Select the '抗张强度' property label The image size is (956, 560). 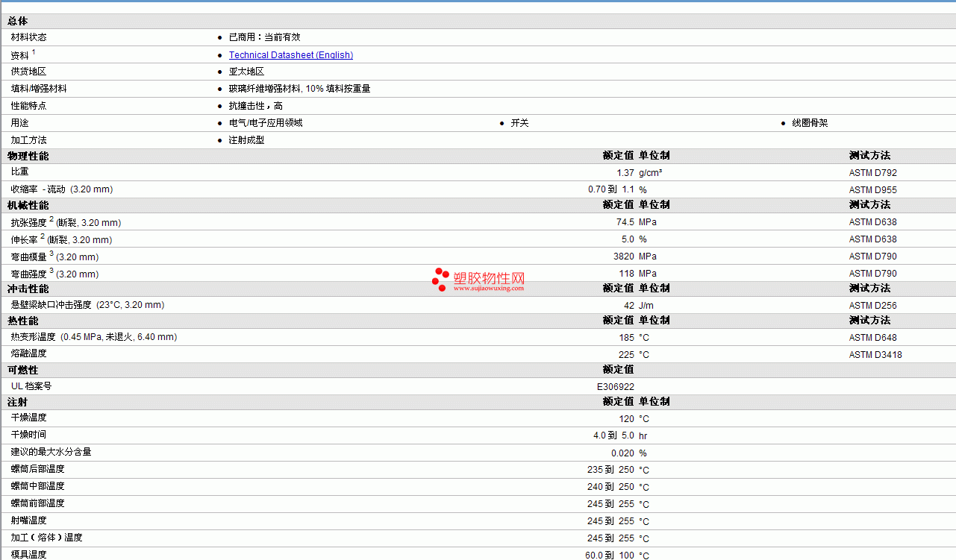(29, 222)
